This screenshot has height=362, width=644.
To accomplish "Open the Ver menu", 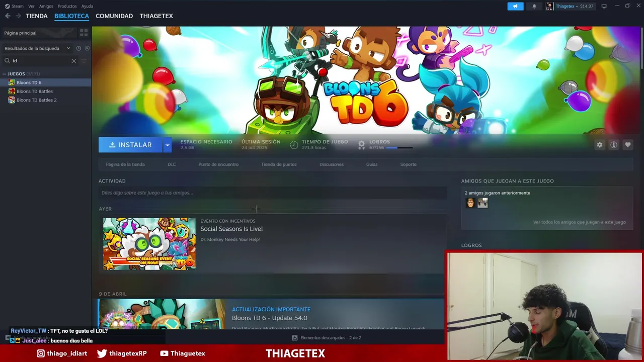I will pyautogui.click(x=31, y=6).
